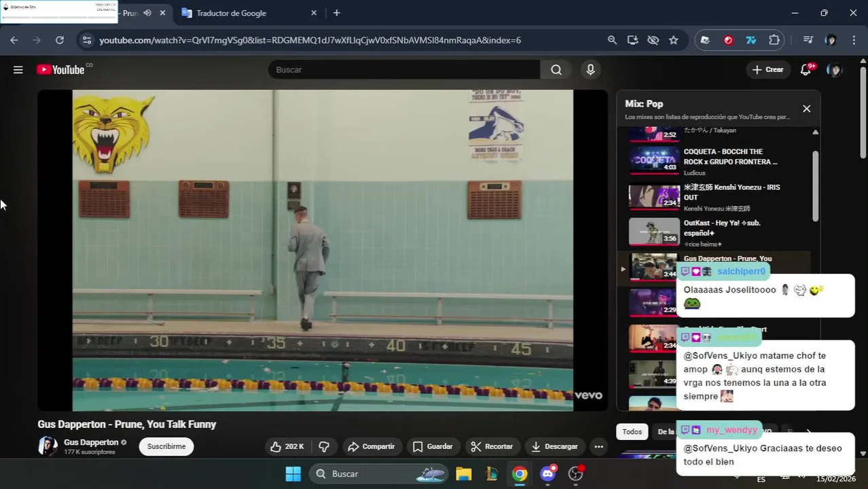View site information icon in address bar

point(86,40)
